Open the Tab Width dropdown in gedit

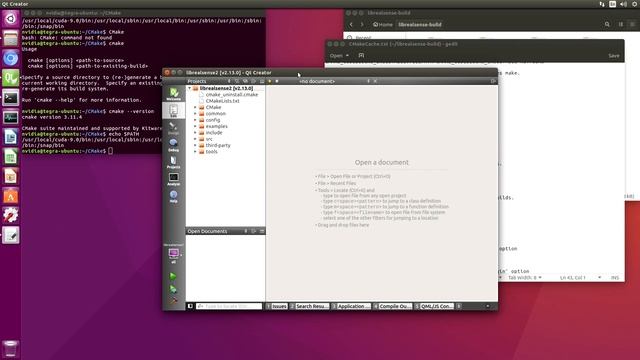pos(525,278)
